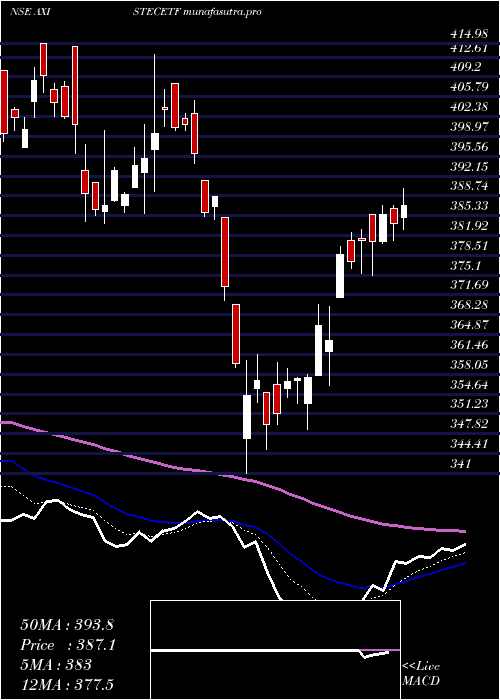This screenshot has height=700, width=500.
Task: Click the 388.74 price level label
Action: pyautogui.click(x=469, y=186)
